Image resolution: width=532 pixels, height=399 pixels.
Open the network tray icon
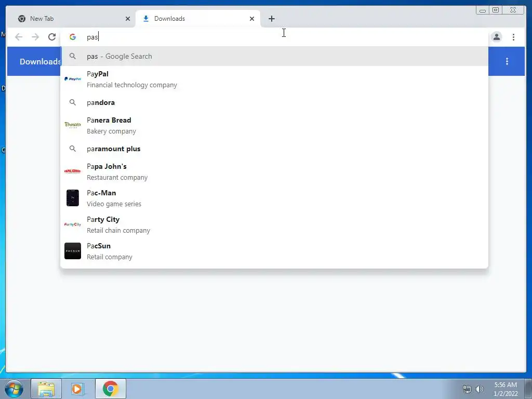[467, 389]
